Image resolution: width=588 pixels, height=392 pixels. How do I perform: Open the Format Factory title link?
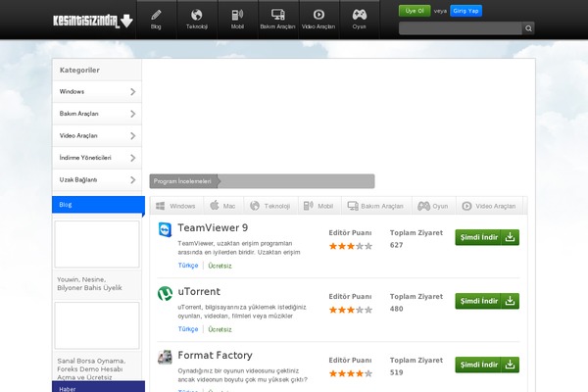(x=215, y=355)
